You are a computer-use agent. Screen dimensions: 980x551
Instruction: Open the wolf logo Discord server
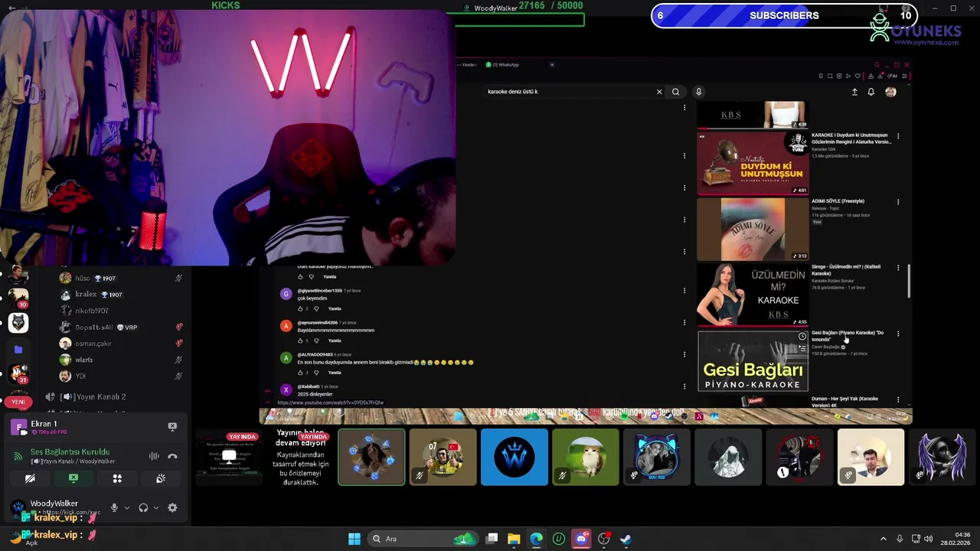(18, 323)
